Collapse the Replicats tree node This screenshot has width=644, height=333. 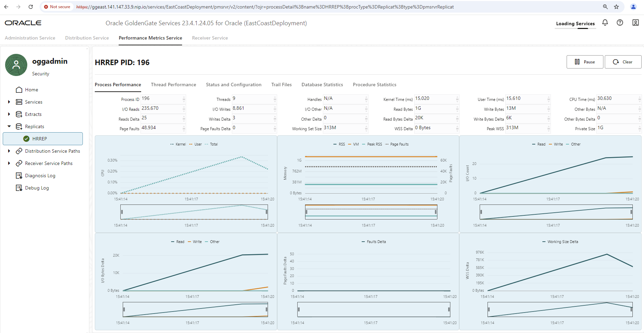tap(9, 126)
